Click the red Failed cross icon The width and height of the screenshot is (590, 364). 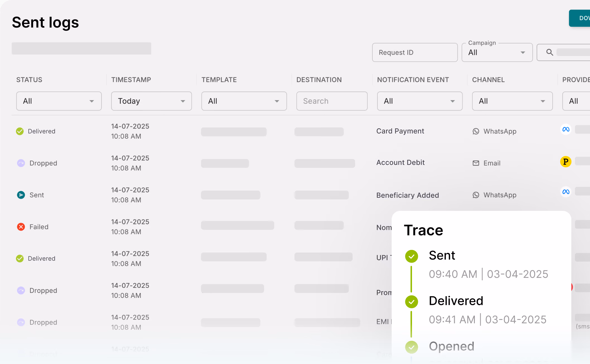[21, 227]
